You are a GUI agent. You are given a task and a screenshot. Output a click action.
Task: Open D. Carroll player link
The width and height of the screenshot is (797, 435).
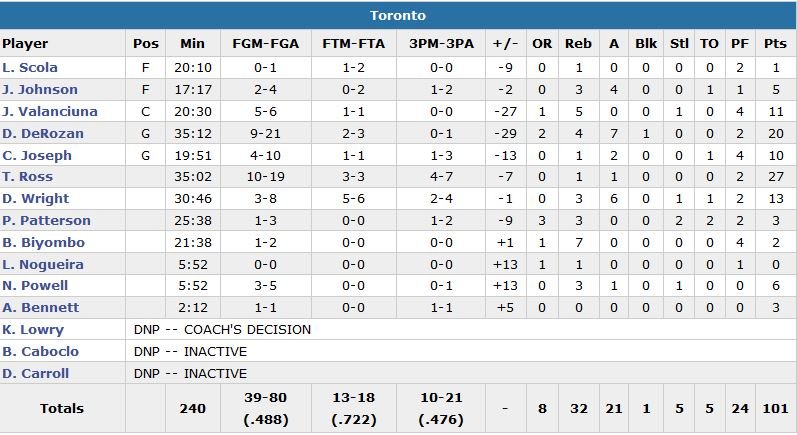pos(36,374)
